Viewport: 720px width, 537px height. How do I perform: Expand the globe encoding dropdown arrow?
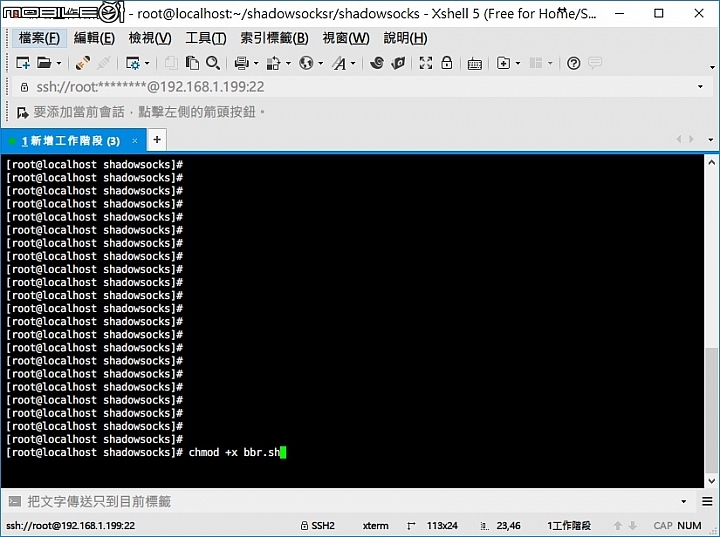point(321,63)
